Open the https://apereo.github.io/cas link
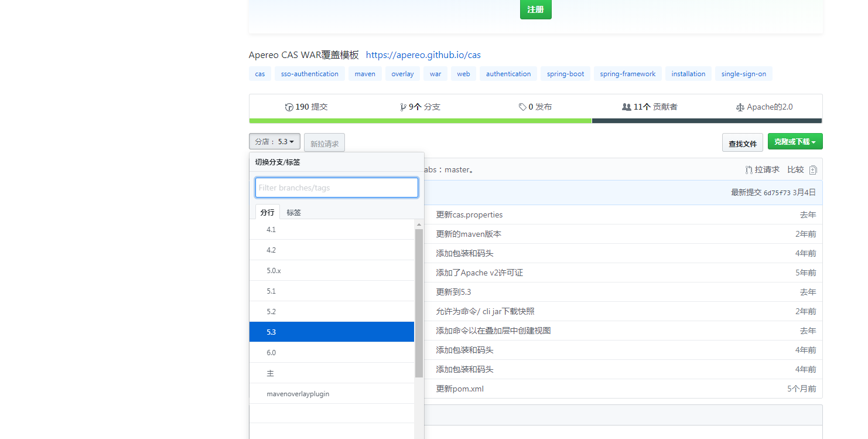 [423, 55]
